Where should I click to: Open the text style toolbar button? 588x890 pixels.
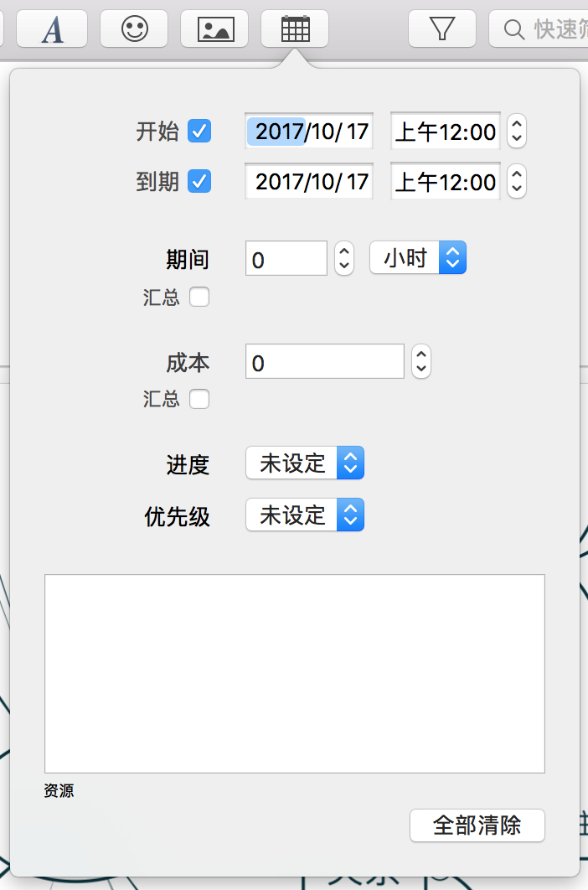click(52, 29)
